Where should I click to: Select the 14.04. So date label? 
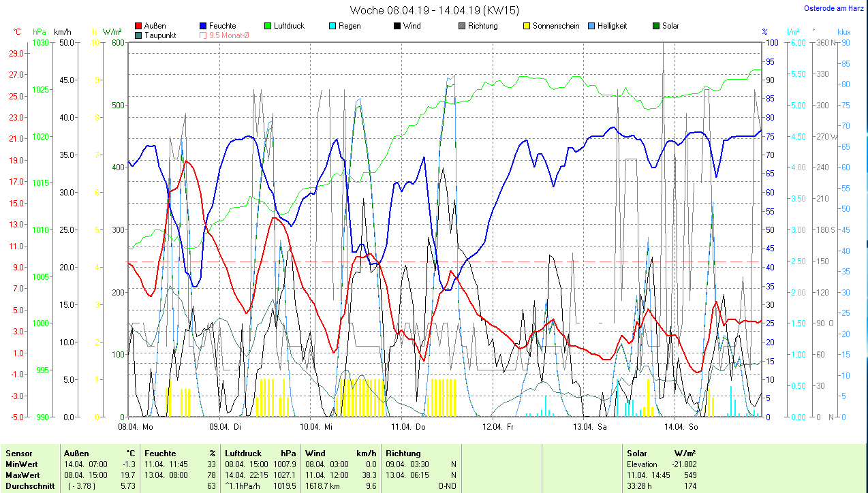683,427
